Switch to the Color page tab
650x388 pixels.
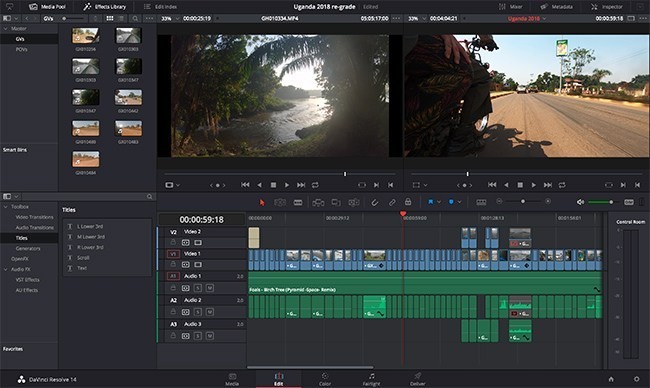pyautogui.click(x=325, y=379)
